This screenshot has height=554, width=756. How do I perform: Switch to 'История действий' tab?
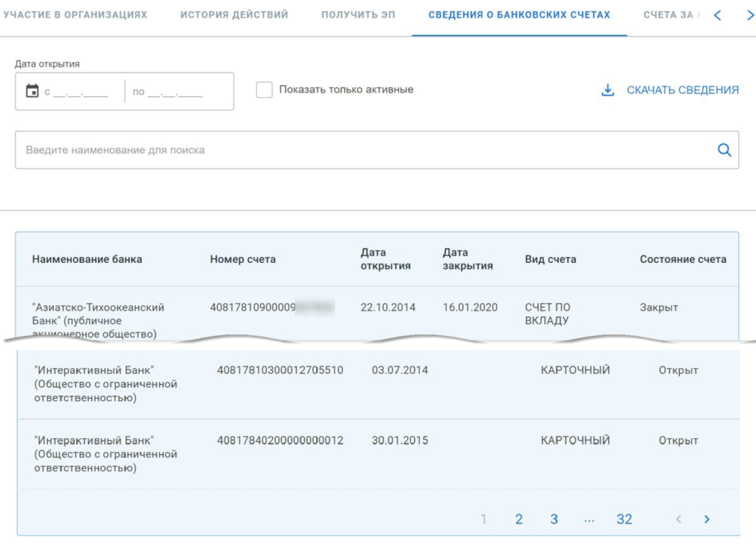pos(234,15)
